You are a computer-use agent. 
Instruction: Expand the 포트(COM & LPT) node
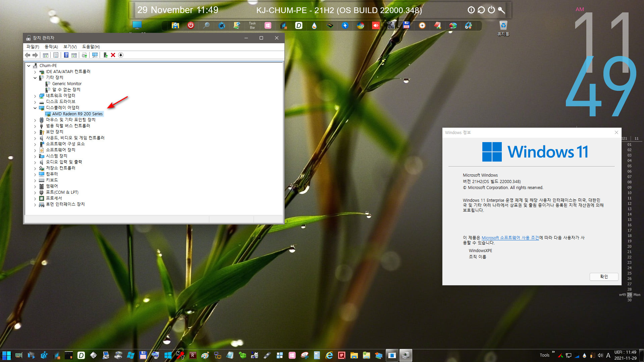coord(35,192)
